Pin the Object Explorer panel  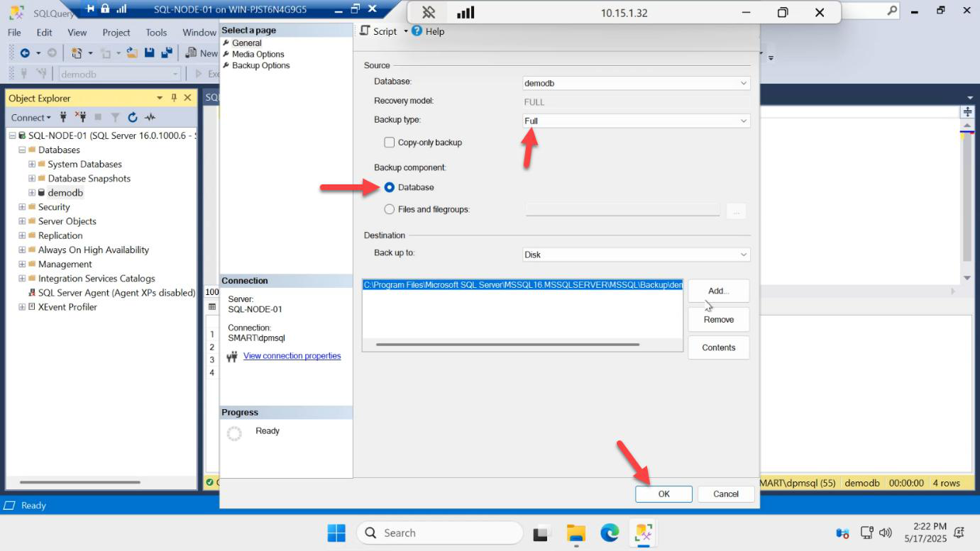[174, 98]
